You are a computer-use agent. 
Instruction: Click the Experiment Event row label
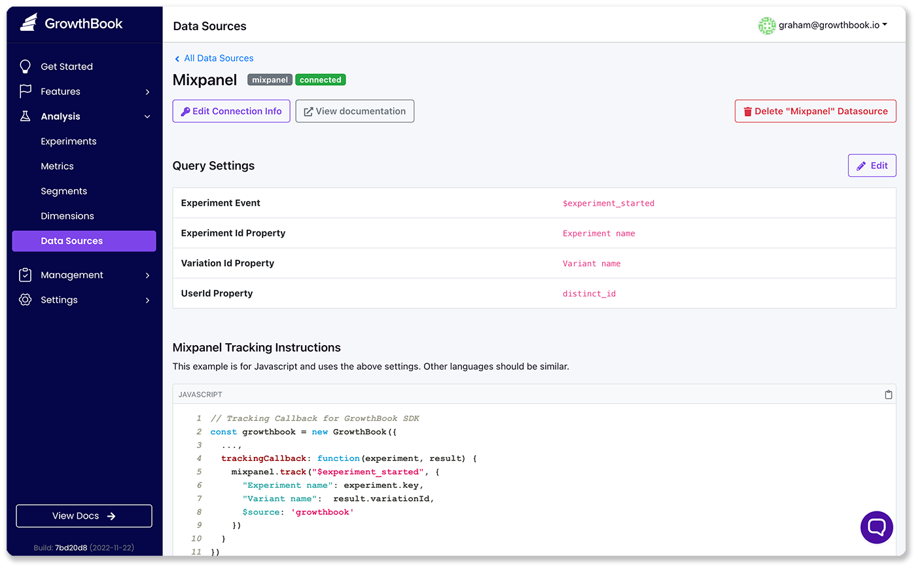point(221,203)
